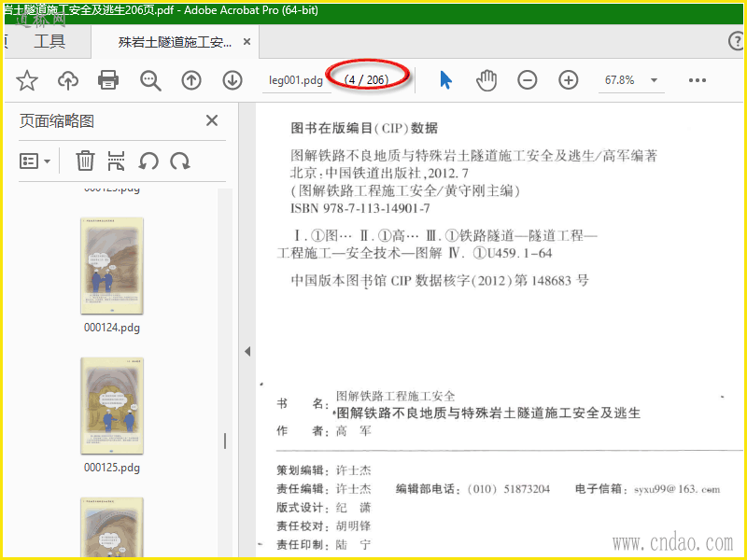Click the thumbnails panel scrollbar handle
The height and width of the screenshot is (560, 747).
225,441
